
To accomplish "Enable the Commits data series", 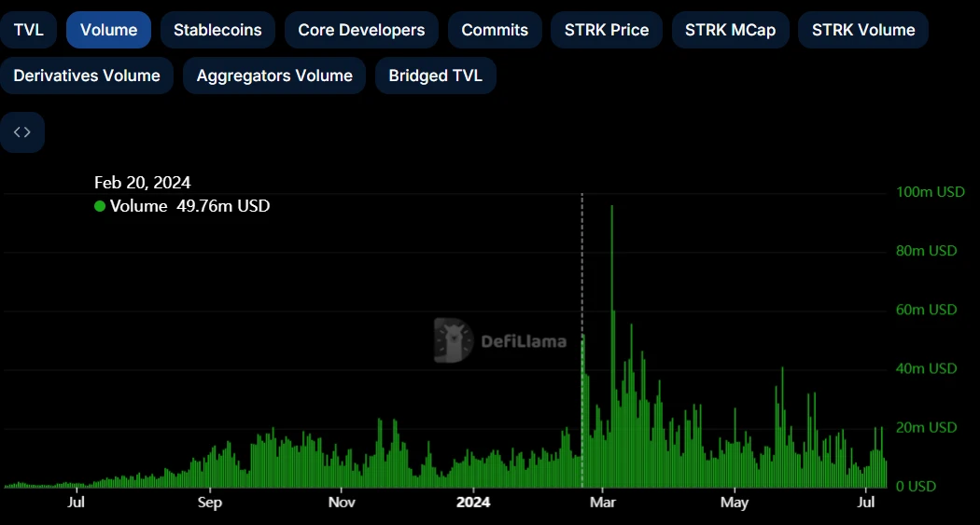I will [x=495, y=30].
